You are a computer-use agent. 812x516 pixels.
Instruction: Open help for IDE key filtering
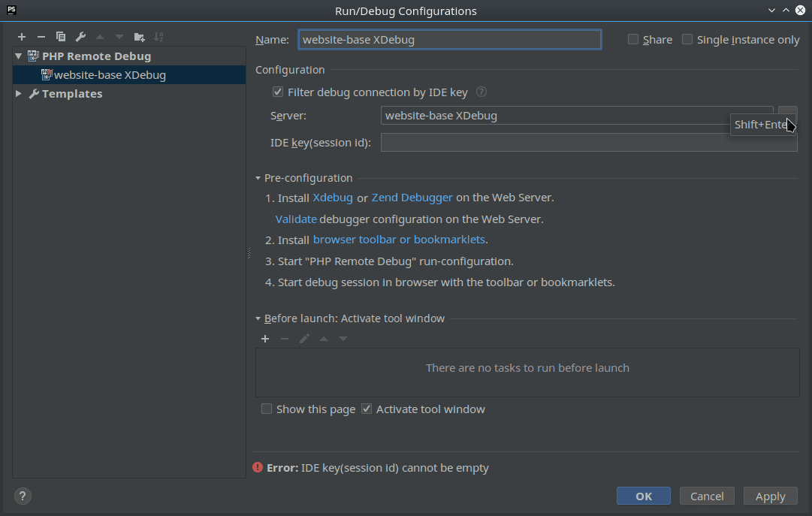pyautogui.click(x=481, y=92)
